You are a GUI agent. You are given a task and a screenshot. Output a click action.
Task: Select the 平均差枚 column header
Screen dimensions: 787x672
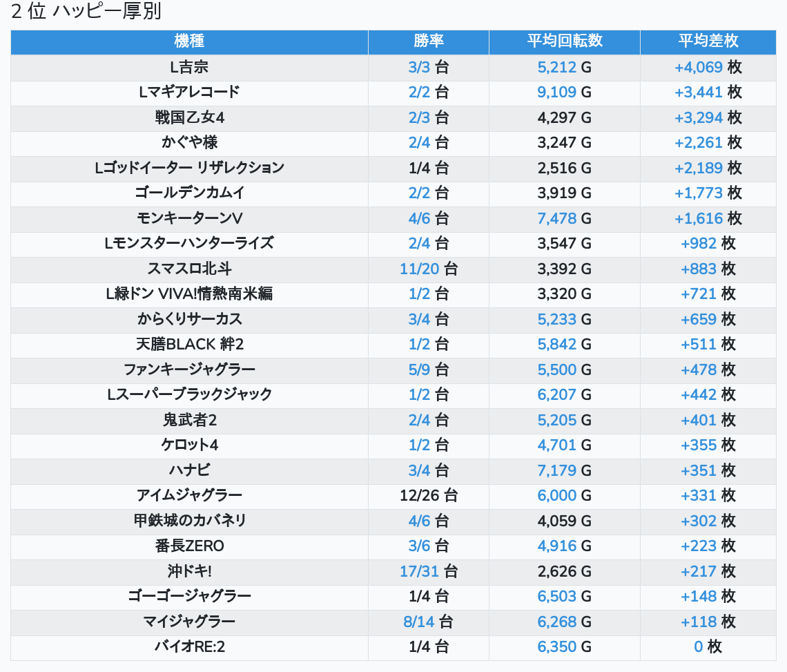coord(708,41)
